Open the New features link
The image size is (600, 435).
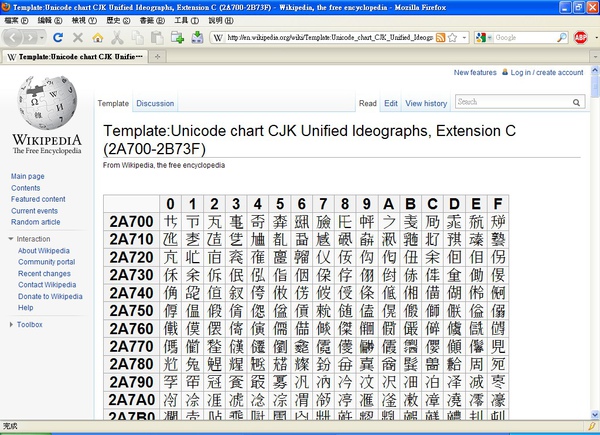click(475, 72)
